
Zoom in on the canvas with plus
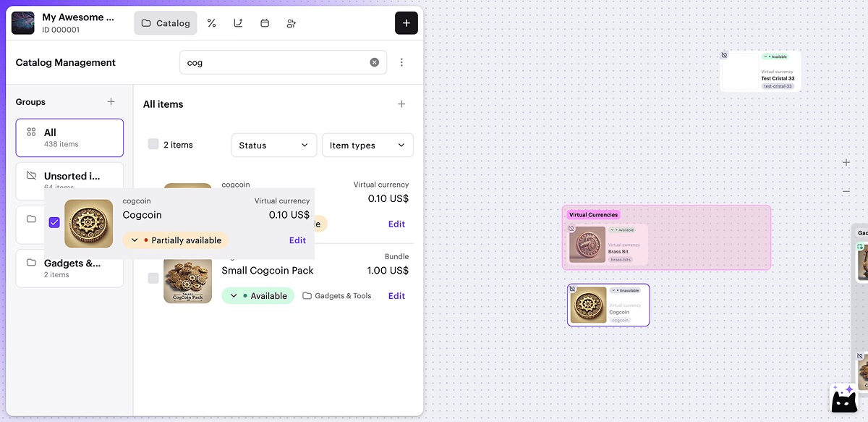846,163
